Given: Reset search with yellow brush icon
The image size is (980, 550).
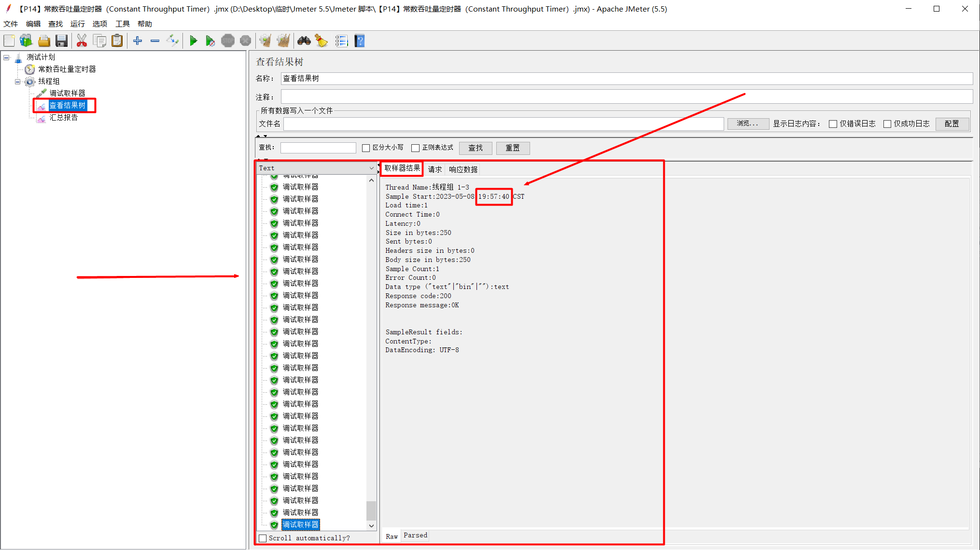Looking at the screenshot, I should pyautogui.click(x=322, y=41).
